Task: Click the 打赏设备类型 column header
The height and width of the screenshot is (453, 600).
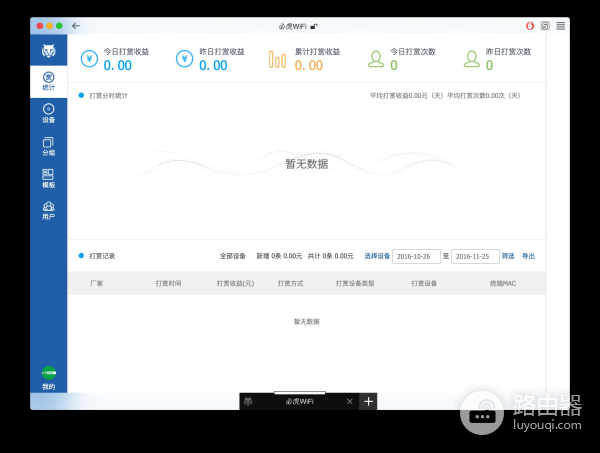Action: 355,283
